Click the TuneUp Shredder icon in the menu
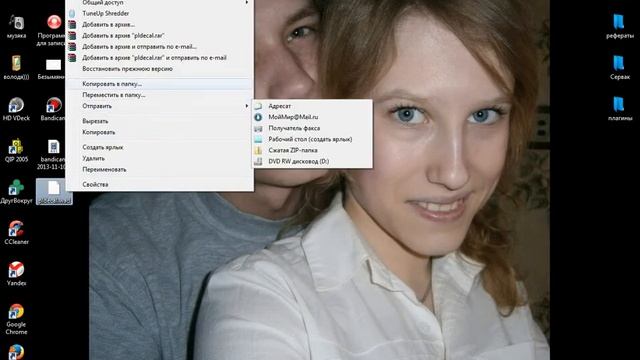The height and width of the screenshot is (360, 640). (x=72, y=13)
